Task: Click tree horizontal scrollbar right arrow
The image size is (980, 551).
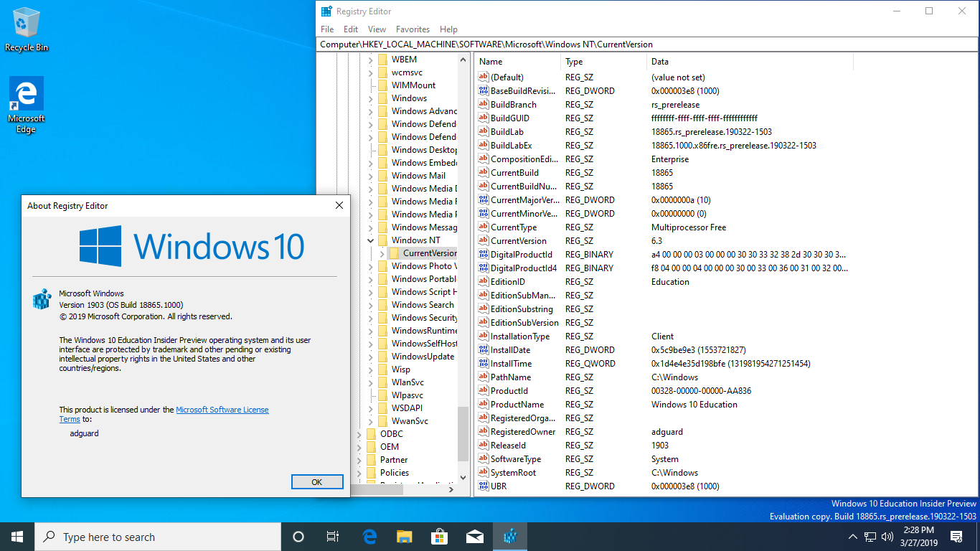Action: click(x=451, y=490)
